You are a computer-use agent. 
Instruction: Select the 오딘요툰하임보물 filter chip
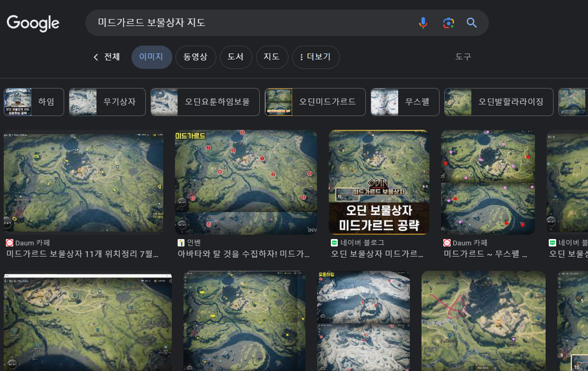click(205, 102)
